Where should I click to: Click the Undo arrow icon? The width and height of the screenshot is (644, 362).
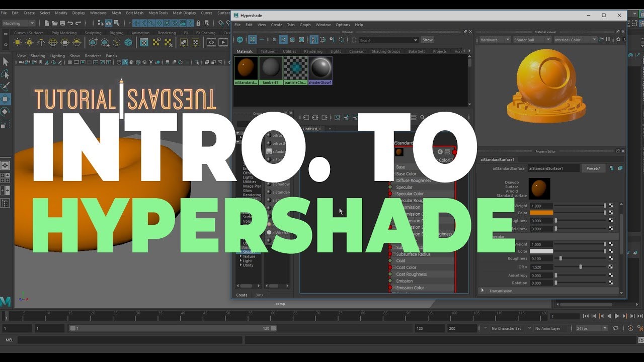point(70,23)
